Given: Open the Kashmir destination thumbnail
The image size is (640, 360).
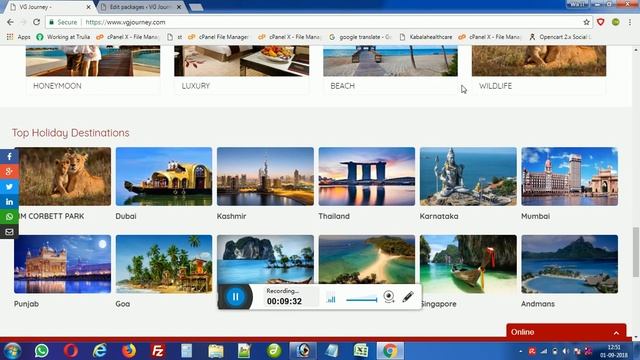Looking at the screenshot, I should tap(265, 176).
